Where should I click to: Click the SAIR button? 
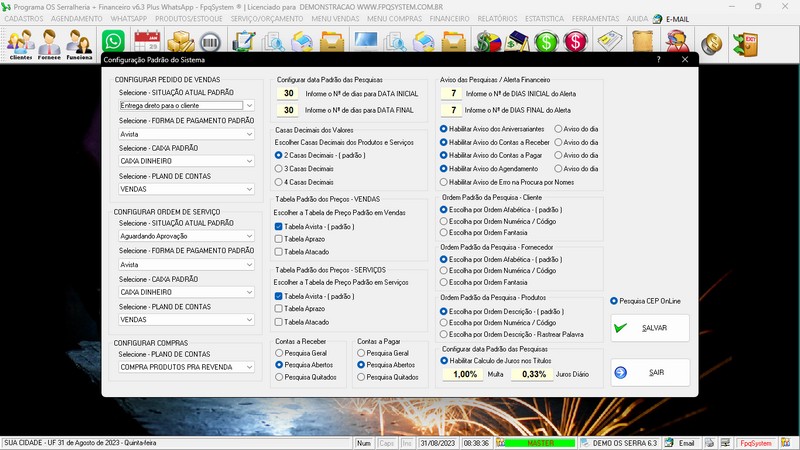coord(650,372)
